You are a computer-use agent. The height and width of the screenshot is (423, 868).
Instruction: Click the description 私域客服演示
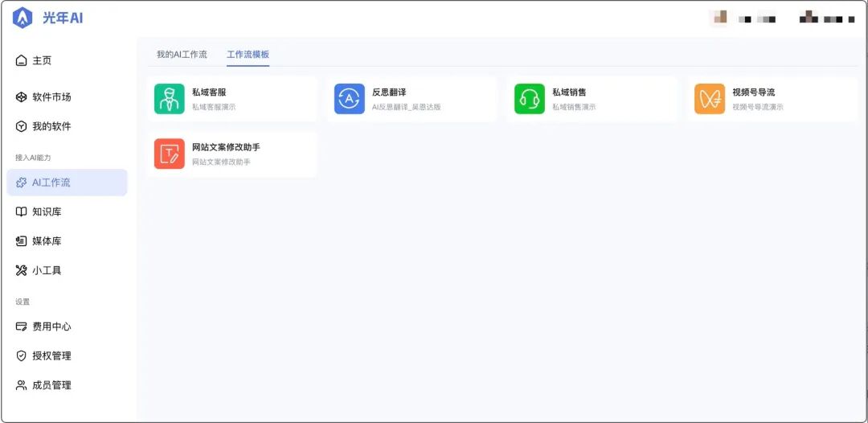(x=214, y=107)
